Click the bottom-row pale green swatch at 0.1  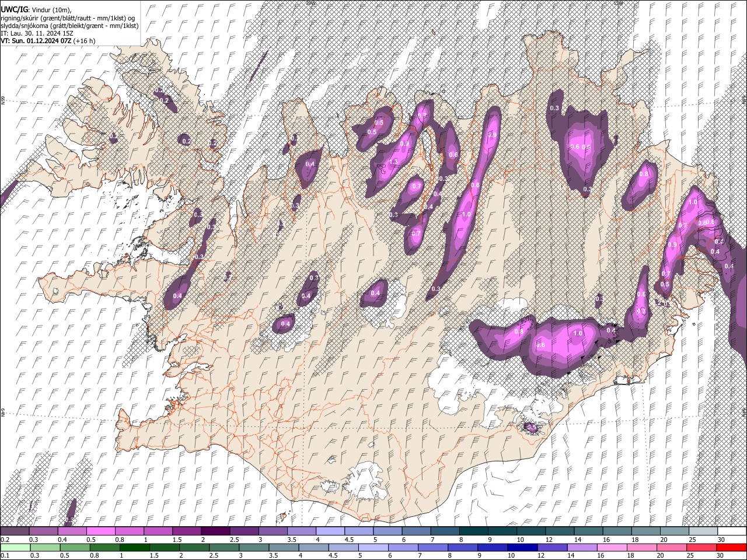coord(15,548)
